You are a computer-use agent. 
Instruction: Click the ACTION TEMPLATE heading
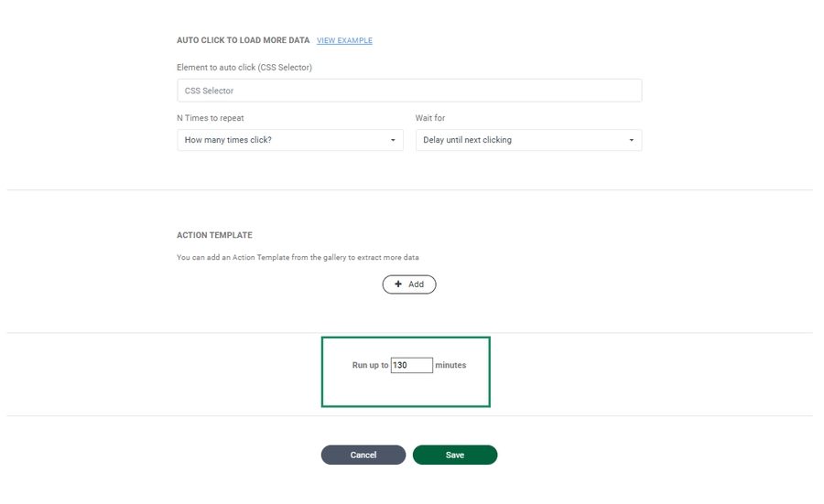pyautogui.click(x=214, y=235)
